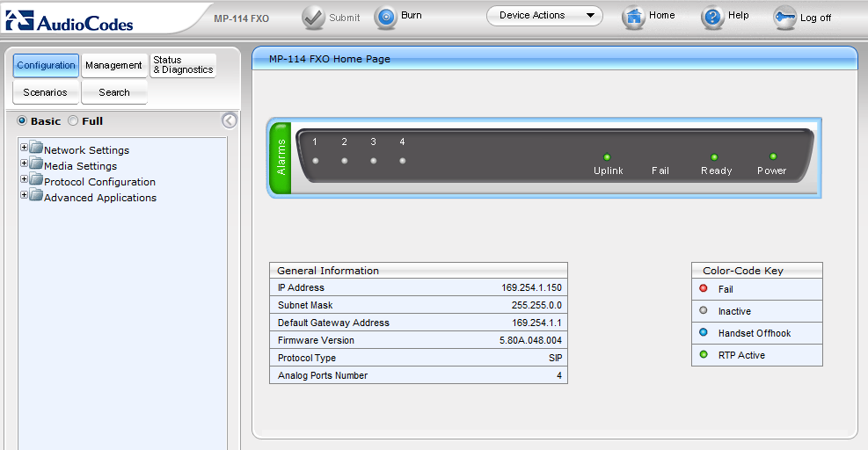This screenshot has height=450, width=868.
Task: Click gateway value 169.254.1.1
Action: (536, 323)
